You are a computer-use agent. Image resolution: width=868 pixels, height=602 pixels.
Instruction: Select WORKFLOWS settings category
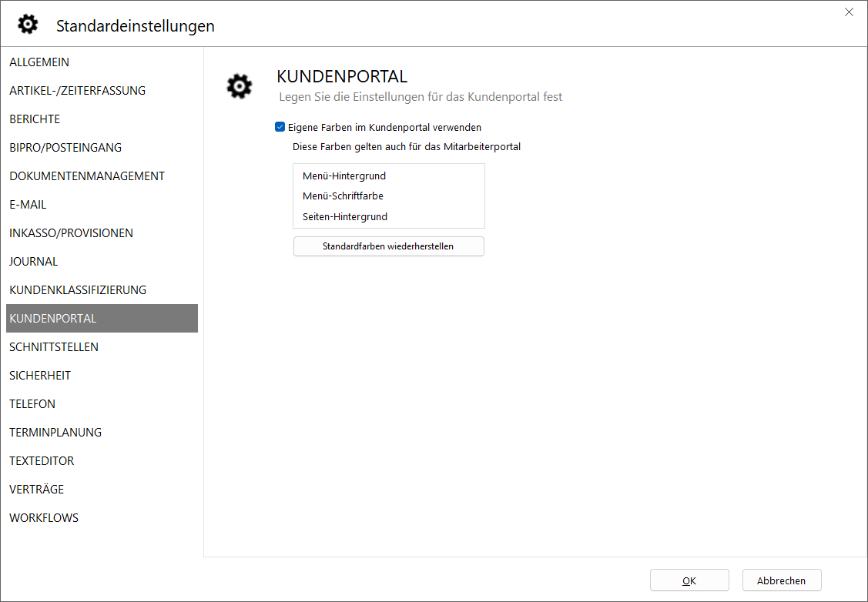coord(44,518)
